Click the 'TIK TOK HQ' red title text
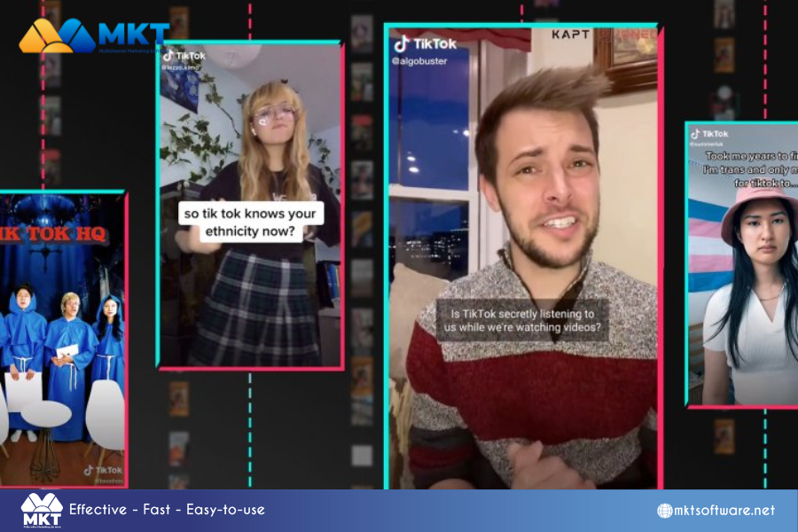The height and width of the screenshot is (532, 798). pos(53,234)
